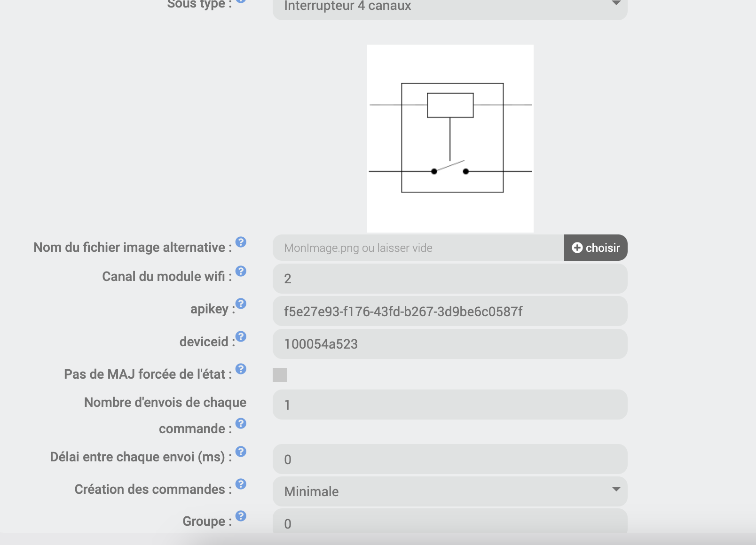
Task: Open the Création des commandes dropdown
Action: pyautogui.click(x=449, y=491)
